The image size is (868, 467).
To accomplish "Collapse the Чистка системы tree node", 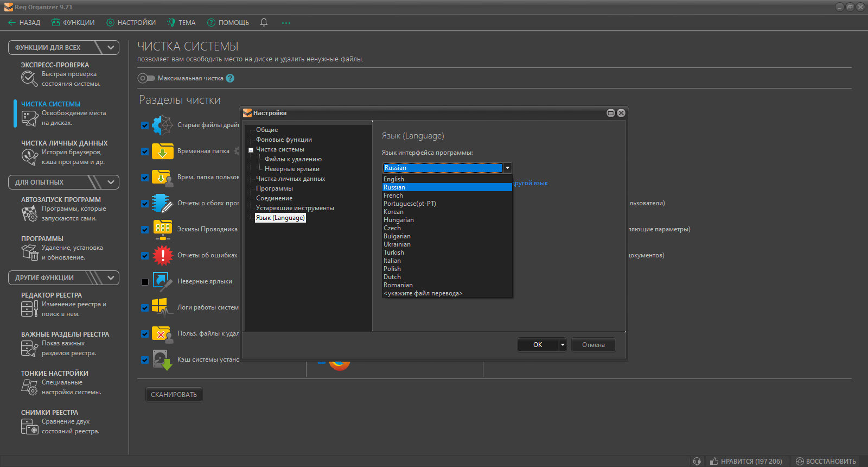I will coord(251,150).
